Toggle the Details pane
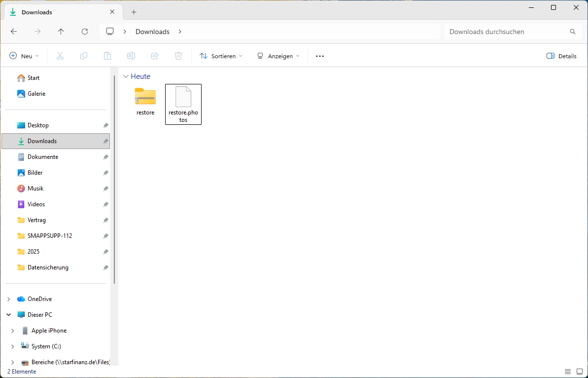The image size is (588, 378). [x=561, y=56]
